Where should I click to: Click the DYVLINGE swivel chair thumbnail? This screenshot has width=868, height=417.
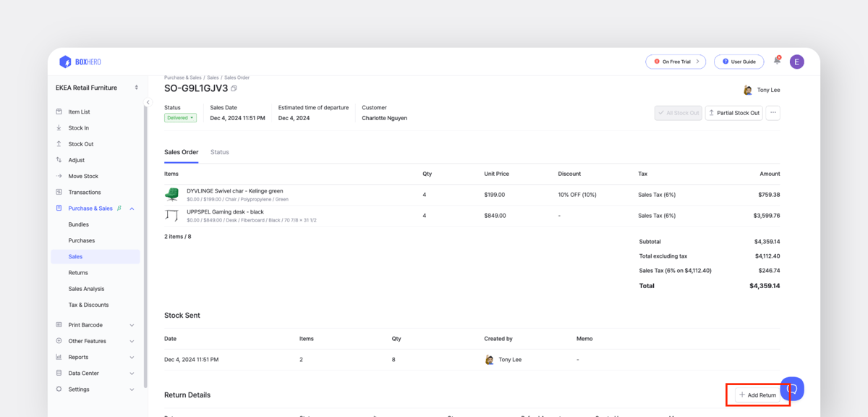tap(172, 194)
